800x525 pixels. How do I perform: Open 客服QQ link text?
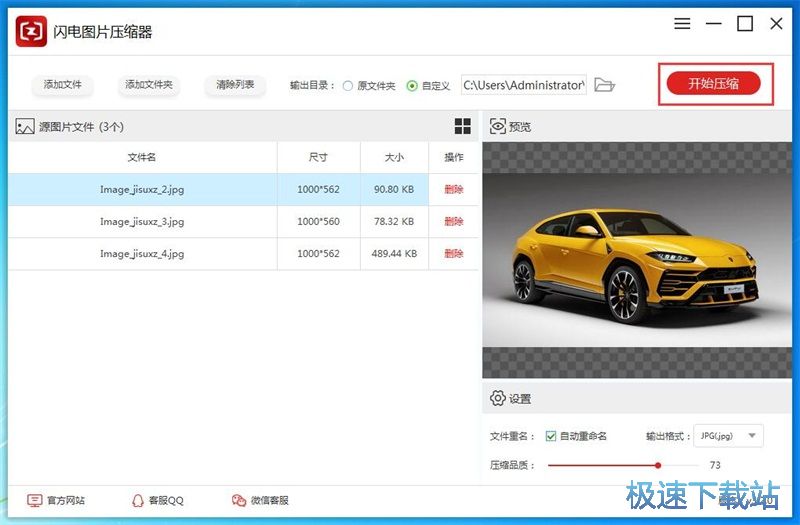166,501
